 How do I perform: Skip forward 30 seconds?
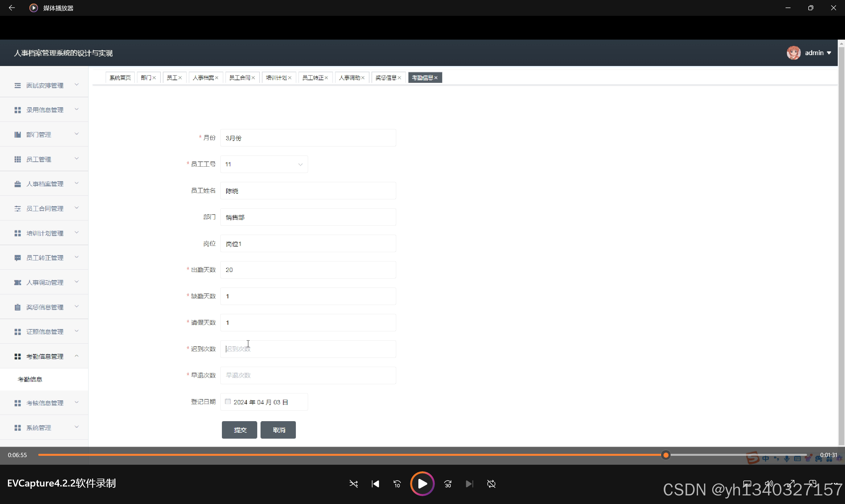pyautogui.click(x=448, y=484)
